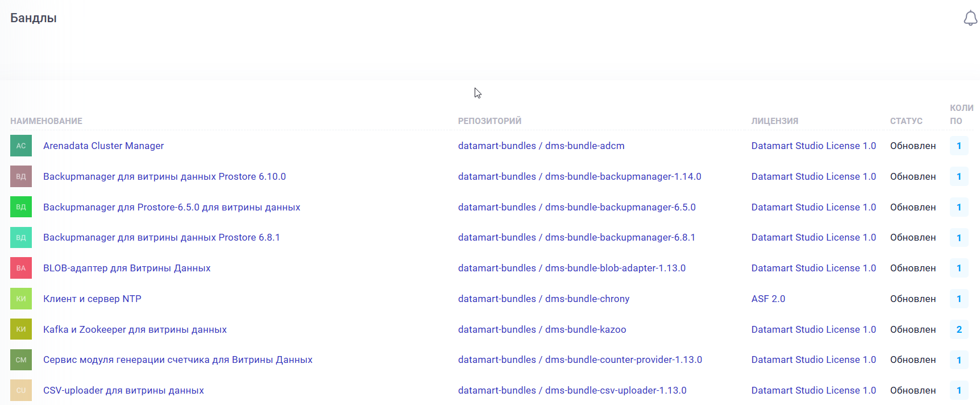Sort by the Репозиторий column header

point(489,121)
